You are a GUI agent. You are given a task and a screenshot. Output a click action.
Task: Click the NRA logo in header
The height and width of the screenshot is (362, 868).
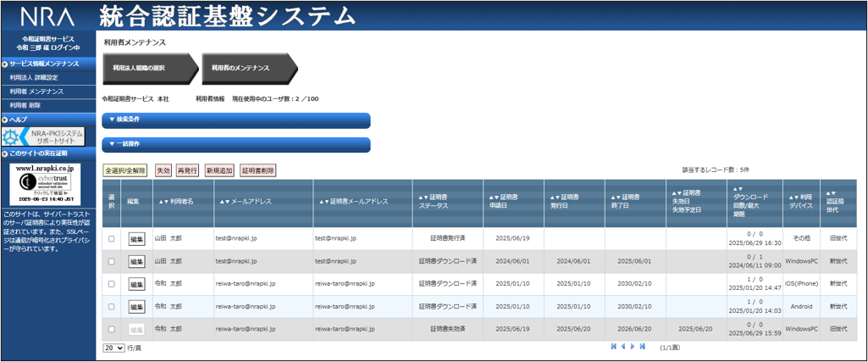tap(47, 16)
